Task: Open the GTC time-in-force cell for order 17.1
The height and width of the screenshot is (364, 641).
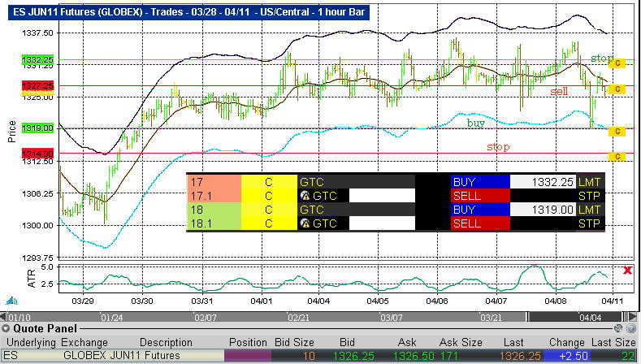Action: pyautogui.click(x=323, y=196)
